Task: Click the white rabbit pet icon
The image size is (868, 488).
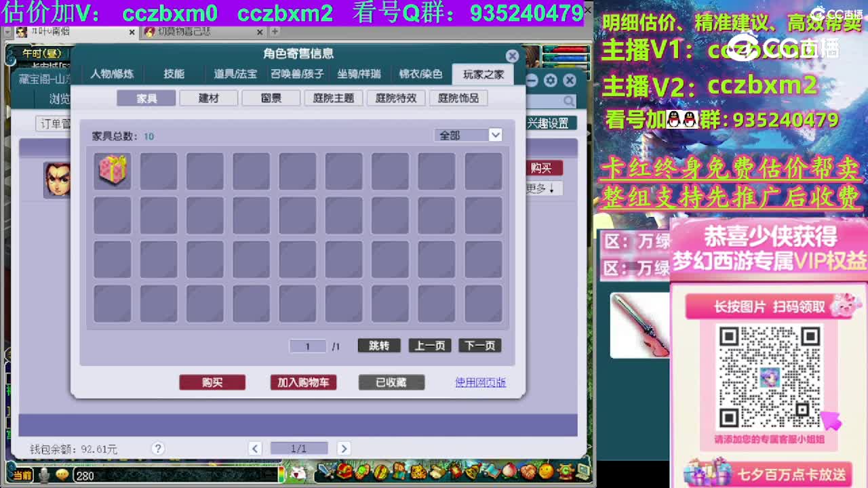Action: (x=299, y=473)
